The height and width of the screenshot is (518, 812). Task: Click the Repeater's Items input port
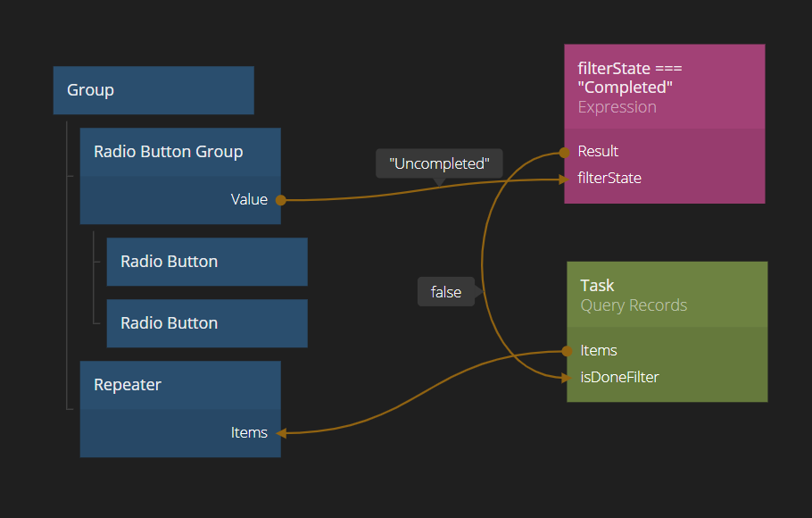[x=249, y=433]
